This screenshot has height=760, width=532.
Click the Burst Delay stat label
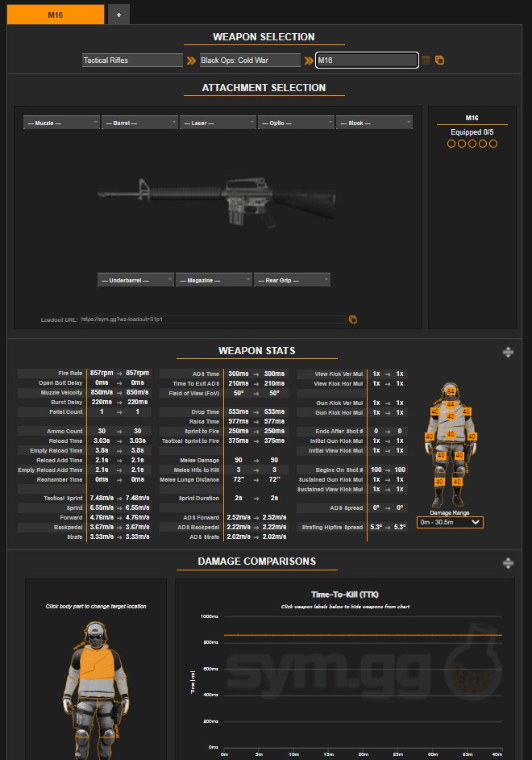pyautogui.click(x=67, y=403)
